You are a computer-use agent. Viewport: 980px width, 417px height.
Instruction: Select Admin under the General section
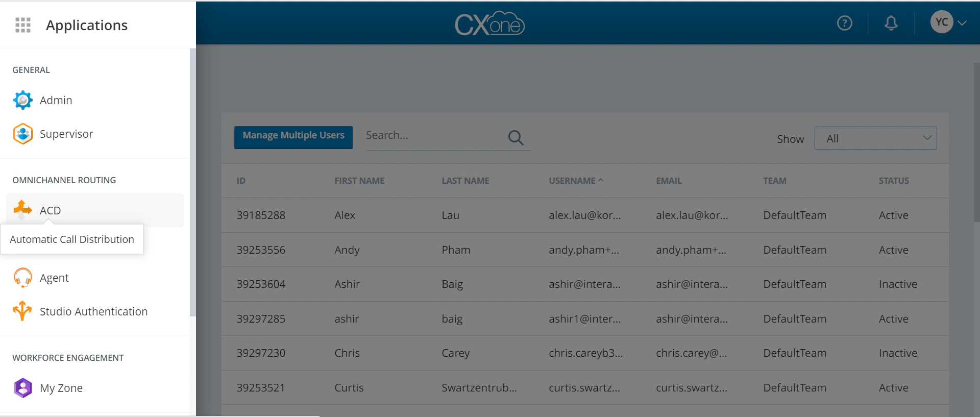coord(56,100)
